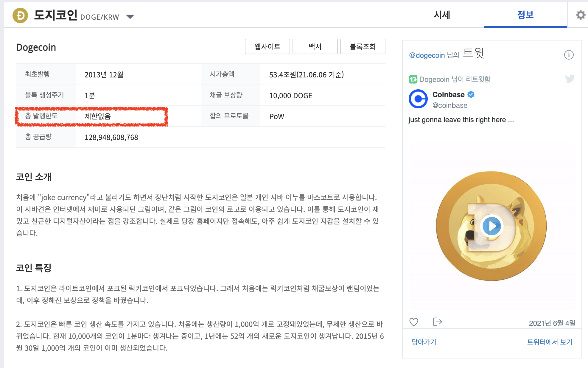588x368 pixels.
Task: Like the tweet with the heart icon
Action: (414, 322)
